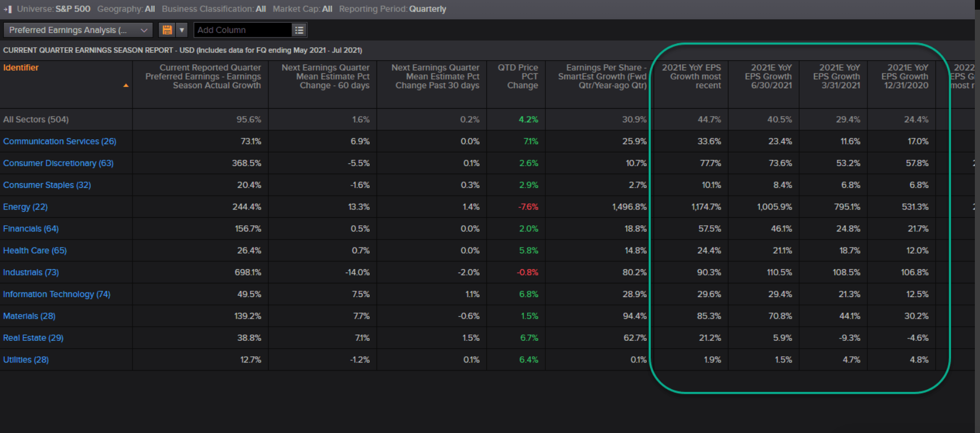Open the Health Care (65) sector link
Image resolution: width=980 pixels, height=433 pixels.
(x=35, y=250)
